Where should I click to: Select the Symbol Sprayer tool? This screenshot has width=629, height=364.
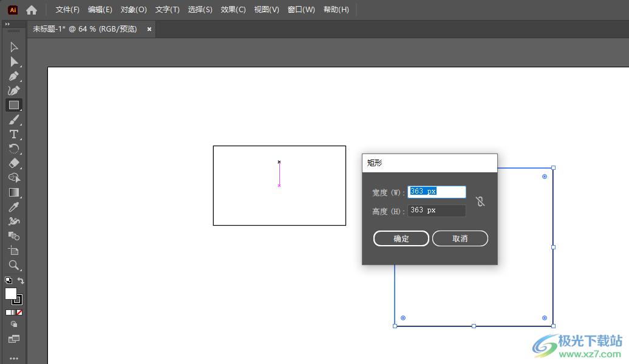pos(13,221)
